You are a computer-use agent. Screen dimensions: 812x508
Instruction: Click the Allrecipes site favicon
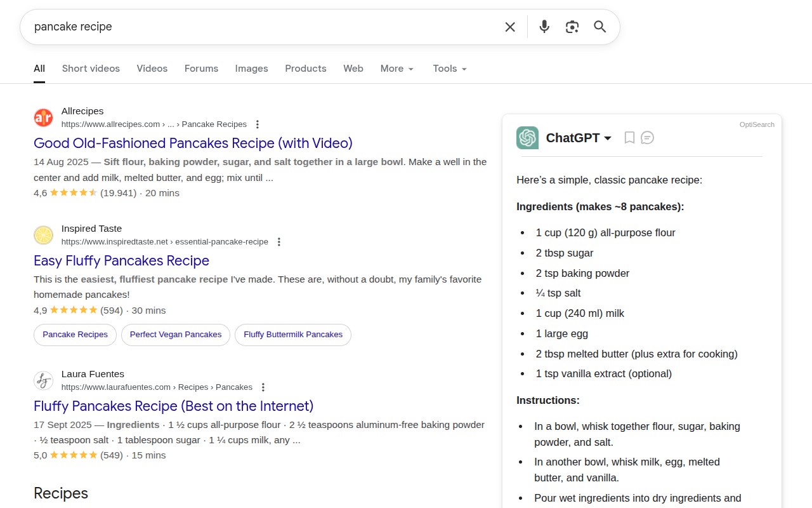coord(43,117)
